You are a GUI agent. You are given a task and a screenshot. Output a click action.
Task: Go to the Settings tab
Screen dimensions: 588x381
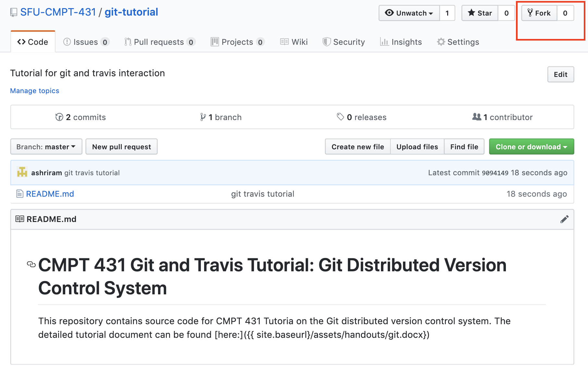tap(458, 42)
